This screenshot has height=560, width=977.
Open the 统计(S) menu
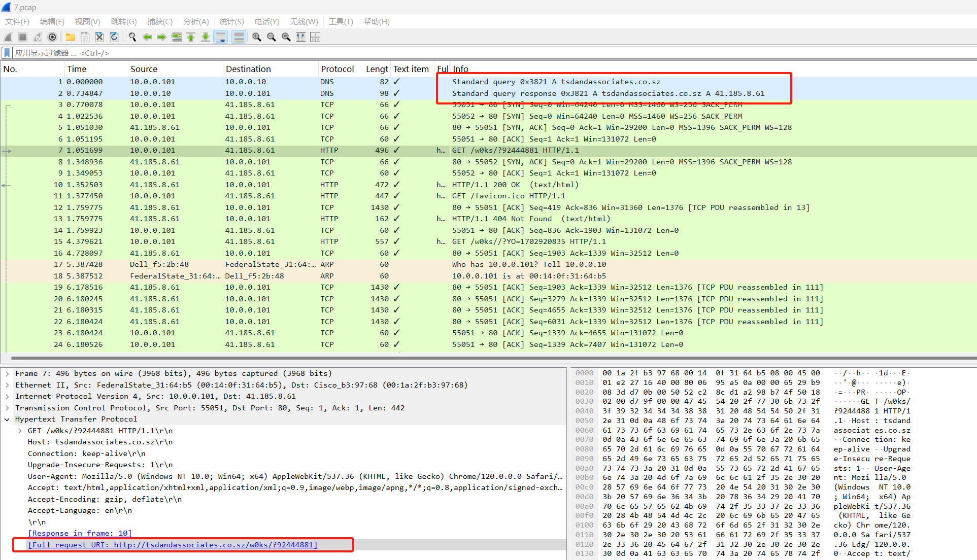tap(231, 21)
